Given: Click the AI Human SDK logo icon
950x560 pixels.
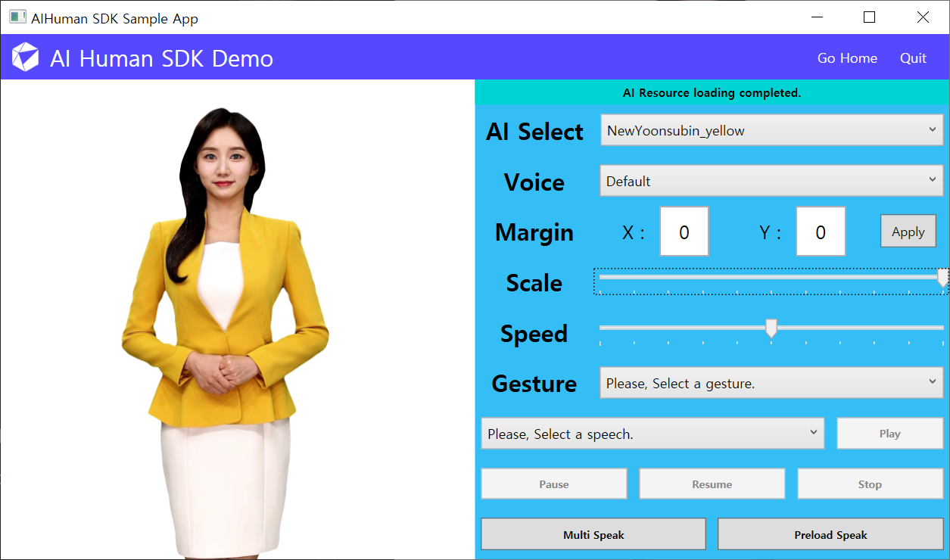Looking at the screenshot, I should click(x=25, y=58).
